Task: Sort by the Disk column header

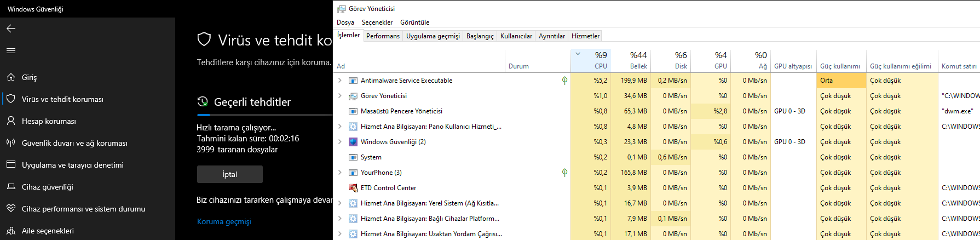Action: point(671,60)
